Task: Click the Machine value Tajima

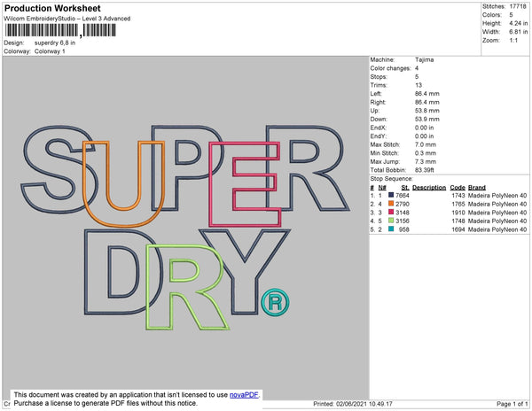Action: click(424, 59)
